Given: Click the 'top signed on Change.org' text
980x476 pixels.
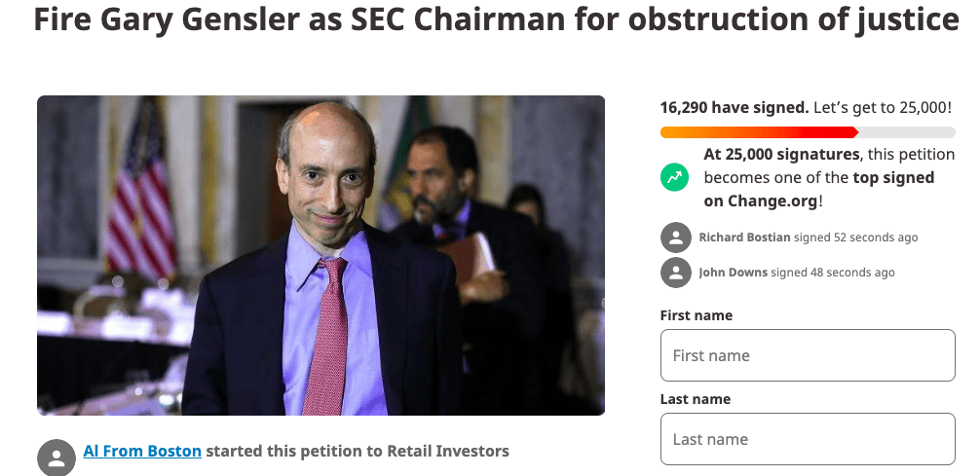Looking at the screenshot, I should [x=818, y=189].
